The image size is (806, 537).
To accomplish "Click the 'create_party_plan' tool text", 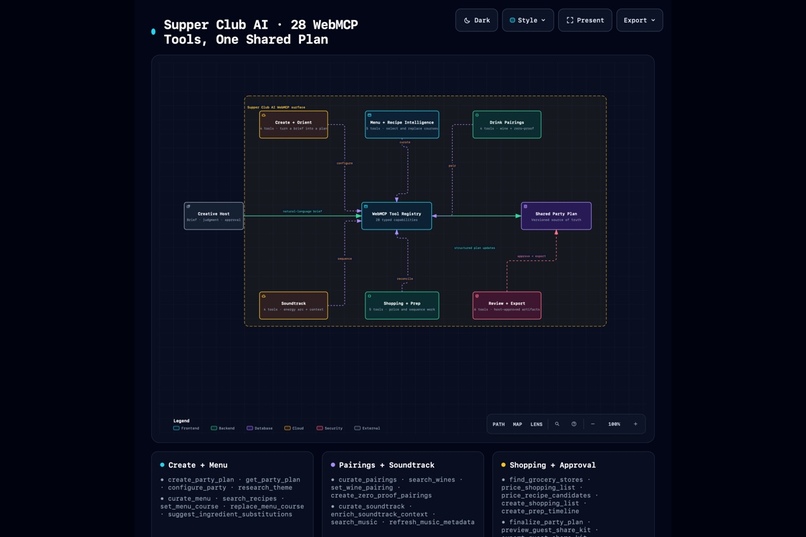I will click(x=201, y=479).
